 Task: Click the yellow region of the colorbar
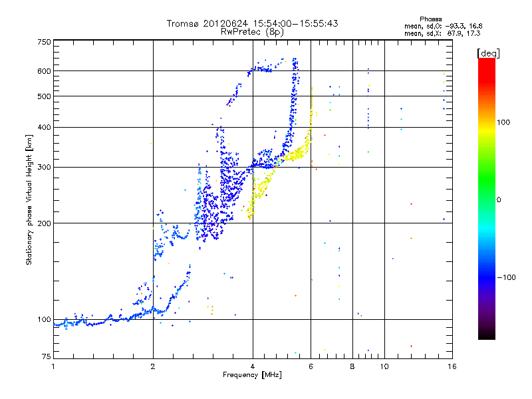487,129
